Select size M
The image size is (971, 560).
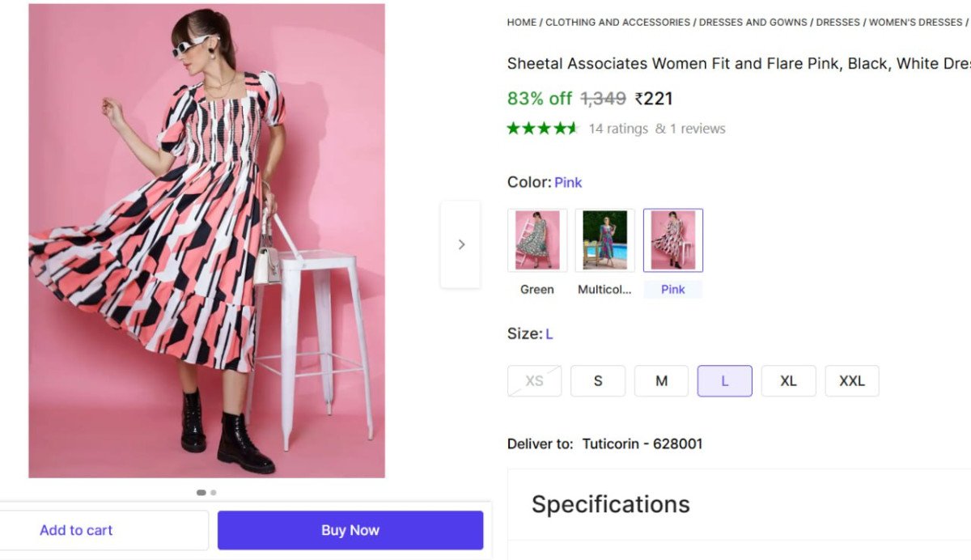click(661, 381)
